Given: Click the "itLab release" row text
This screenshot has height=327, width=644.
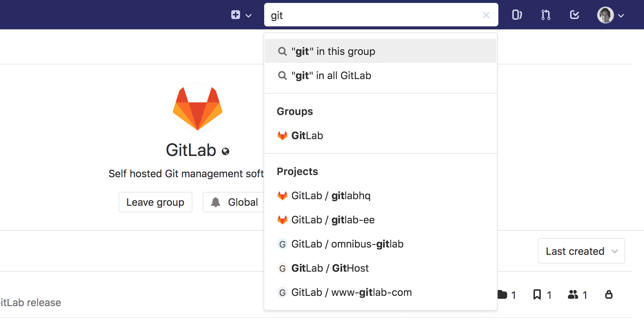Looking at the screenshot, I should (x=30, y=302).
